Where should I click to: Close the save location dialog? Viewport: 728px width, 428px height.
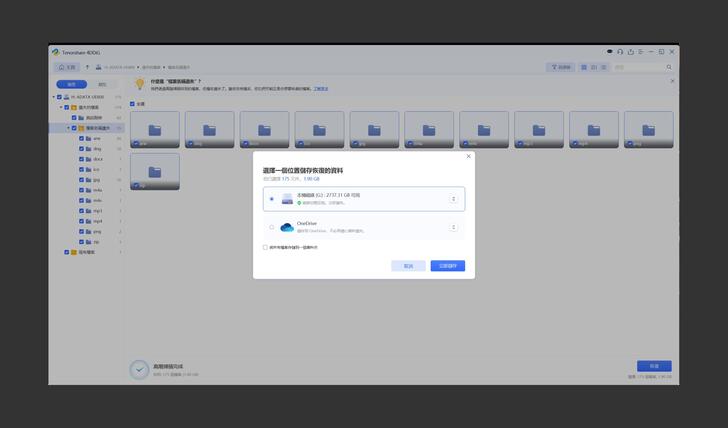pos(468,156)
